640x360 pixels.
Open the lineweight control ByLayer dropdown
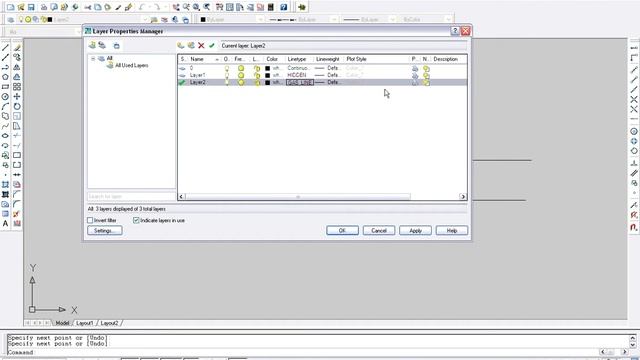(392, 19)
